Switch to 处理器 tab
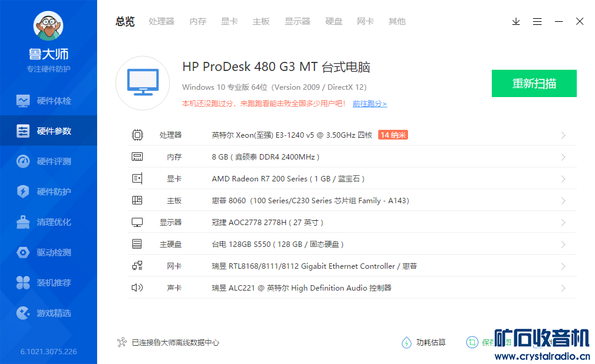The image size is (595, 364). point(161,22)
